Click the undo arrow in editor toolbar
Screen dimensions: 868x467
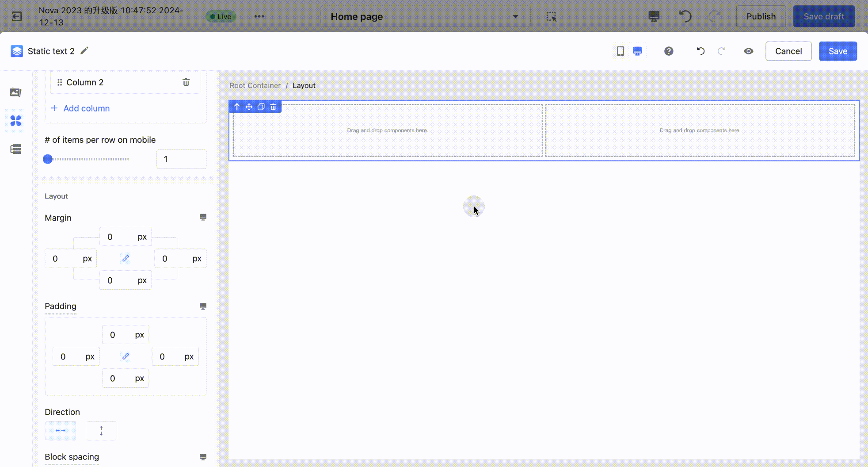point(700,51)
